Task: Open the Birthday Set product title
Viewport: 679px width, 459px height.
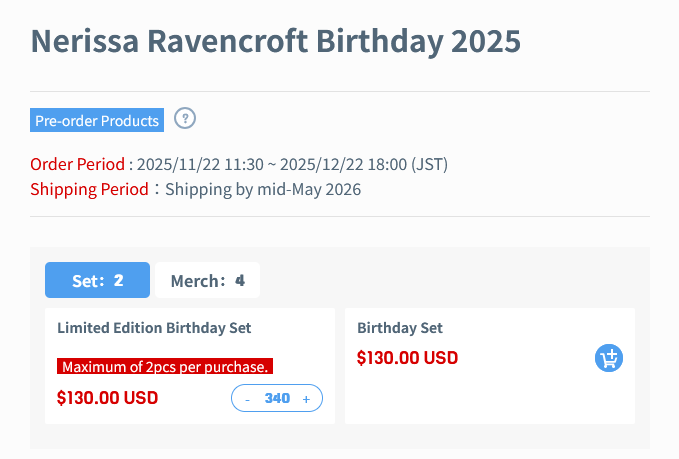Action: click(x=400, y=328)
